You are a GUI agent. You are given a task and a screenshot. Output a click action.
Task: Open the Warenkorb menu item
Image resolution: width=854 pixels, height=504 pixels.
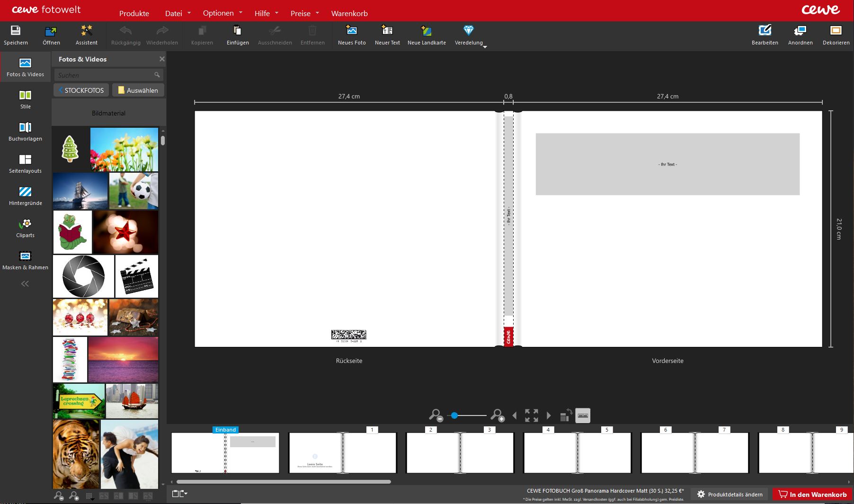(349, 13)
